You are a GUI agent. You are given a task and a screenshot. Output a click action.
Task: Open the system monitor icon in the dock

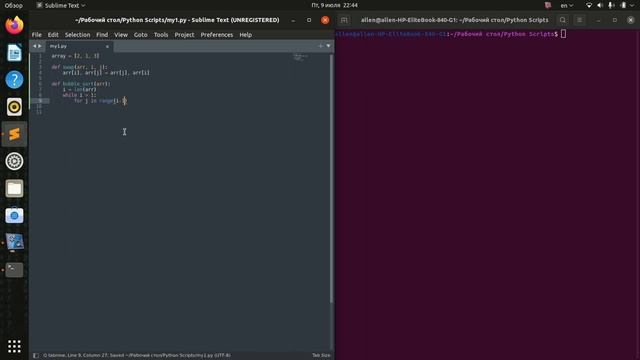point(14,242)
